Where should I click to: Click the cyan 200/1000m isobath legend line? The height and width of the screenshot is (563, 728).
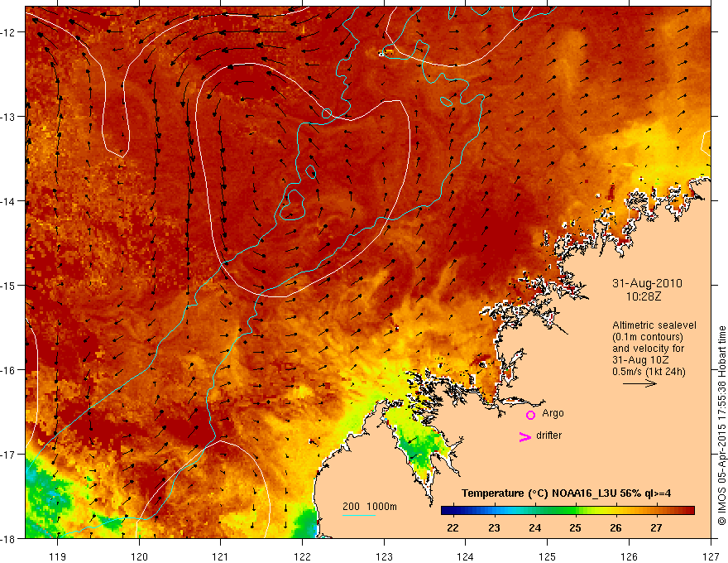coord(358,515)
